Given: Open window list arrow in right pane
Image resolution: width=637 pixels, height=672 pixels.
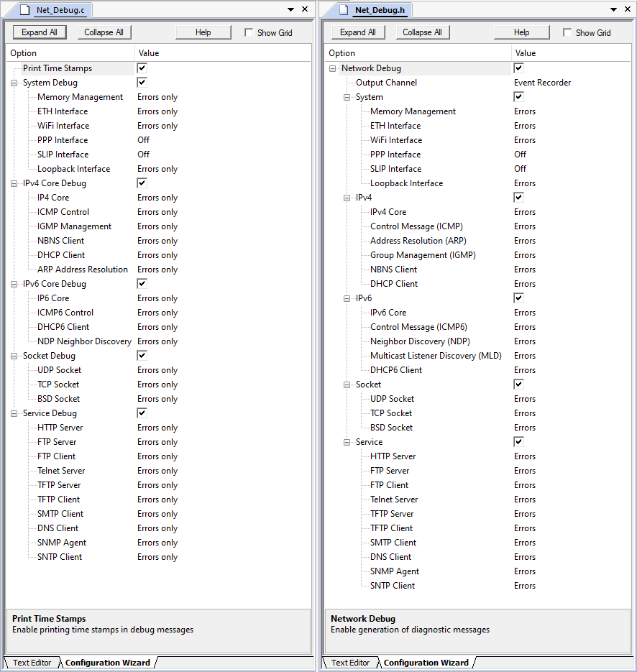Looking at the screenshot, I should [x=613, y=9].
